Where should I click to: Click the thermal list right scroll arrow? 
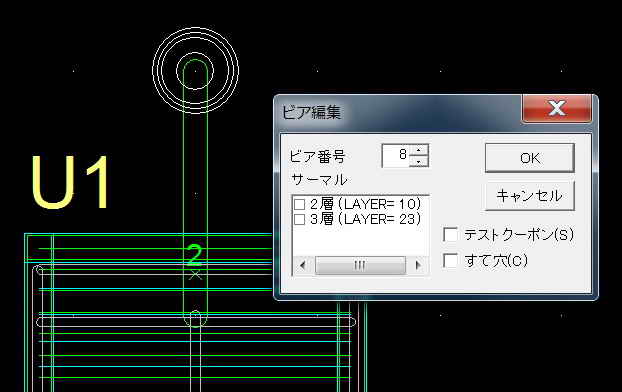(x=418, y=265)
